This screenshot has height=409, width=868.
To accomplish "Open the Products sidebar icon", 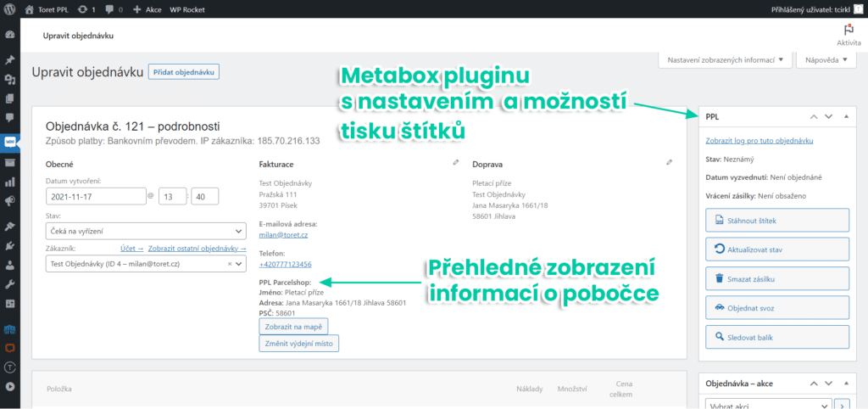I will (9, 162).
